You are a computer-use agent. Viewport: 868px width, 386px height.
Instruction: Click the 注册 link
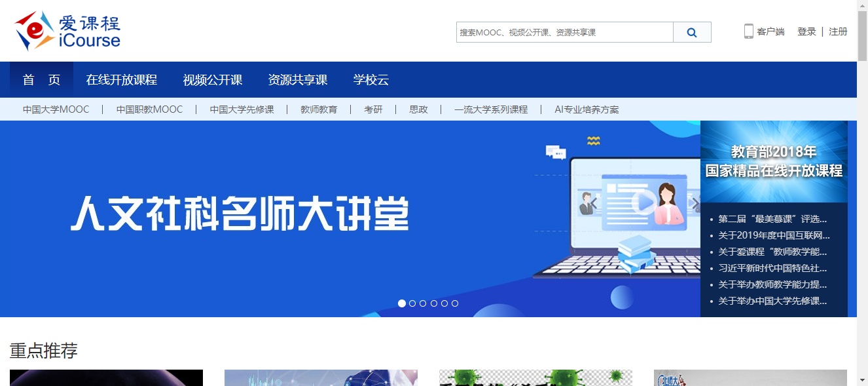838,31
